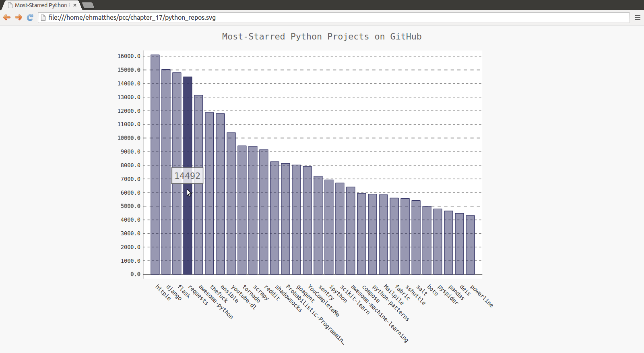Go back to the previous page
Viewport: 644px width, 353px height.
pos(7,17)
